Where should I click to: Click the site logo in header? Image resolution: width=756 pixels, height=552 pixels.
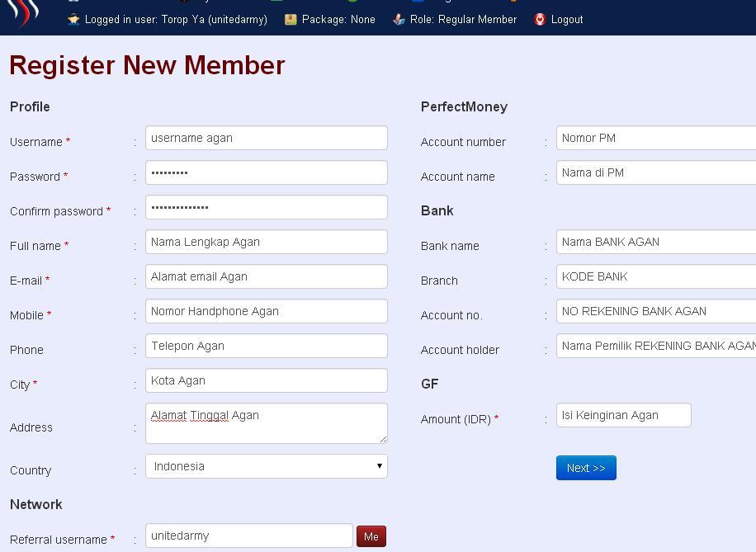[23, 13]
